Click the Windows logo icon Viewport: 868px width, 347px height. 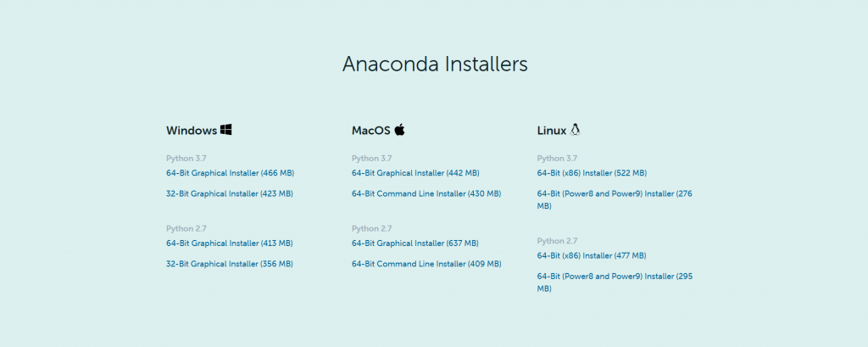[225, 130]
